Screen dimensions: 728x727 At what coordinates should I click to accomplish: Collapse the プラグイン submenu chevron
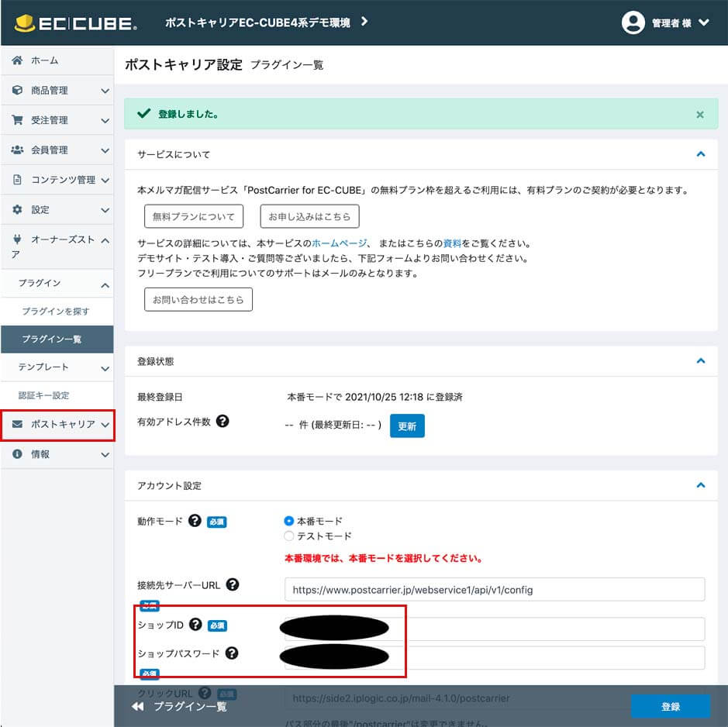coord(105,285)
